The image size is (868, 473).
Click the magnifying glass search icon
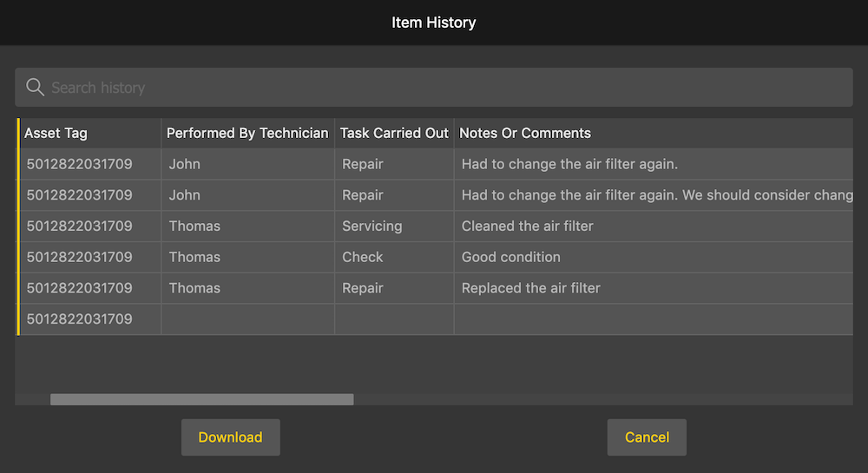(35, 88)
